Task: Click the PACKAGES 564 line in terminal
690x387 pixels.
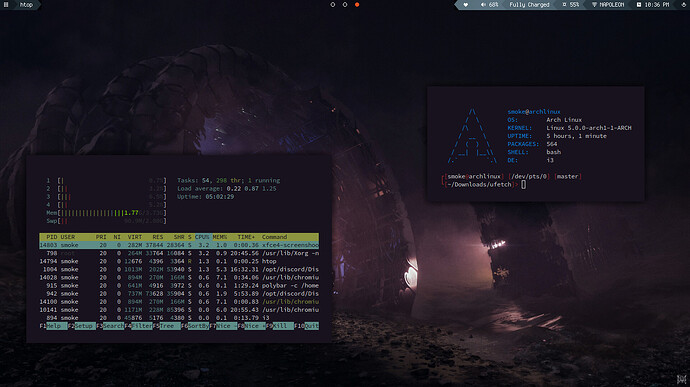Action: 532,144
